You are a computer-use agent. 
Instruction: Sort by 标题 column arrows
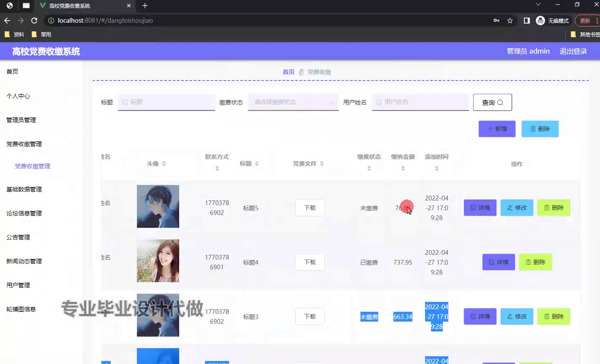pyautogui.click(x=257, y=163)
